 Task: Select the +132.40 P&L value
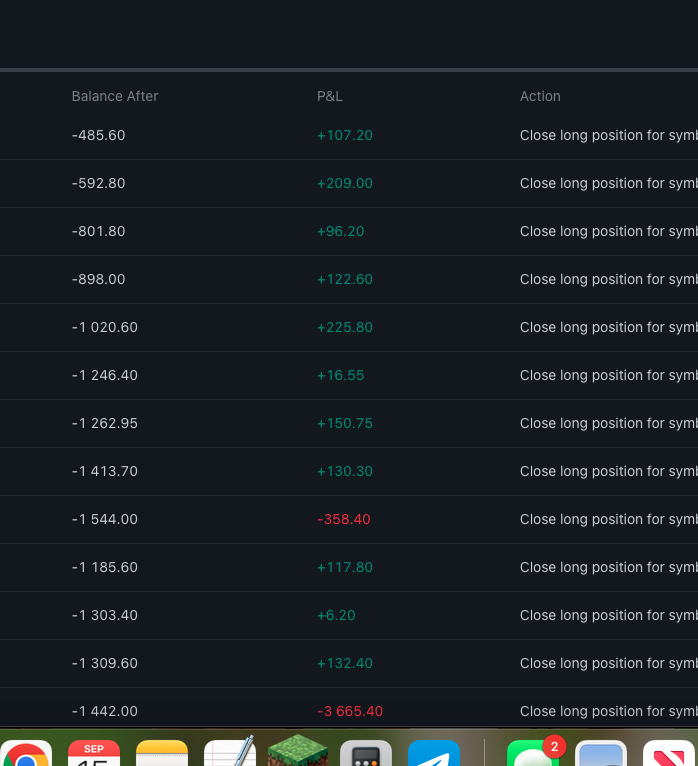tap(345, 663)
